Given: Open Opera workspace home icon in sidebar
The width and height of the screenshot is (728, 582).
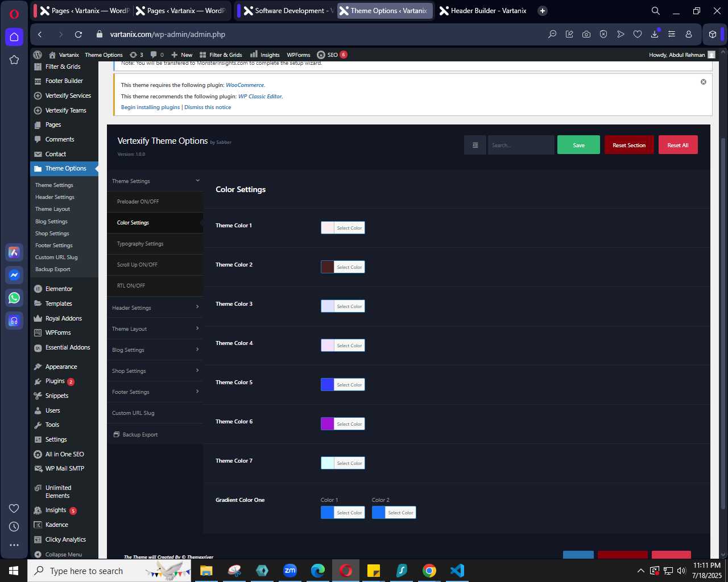Looking at the screenshot, I should click(x=14, y=37).
